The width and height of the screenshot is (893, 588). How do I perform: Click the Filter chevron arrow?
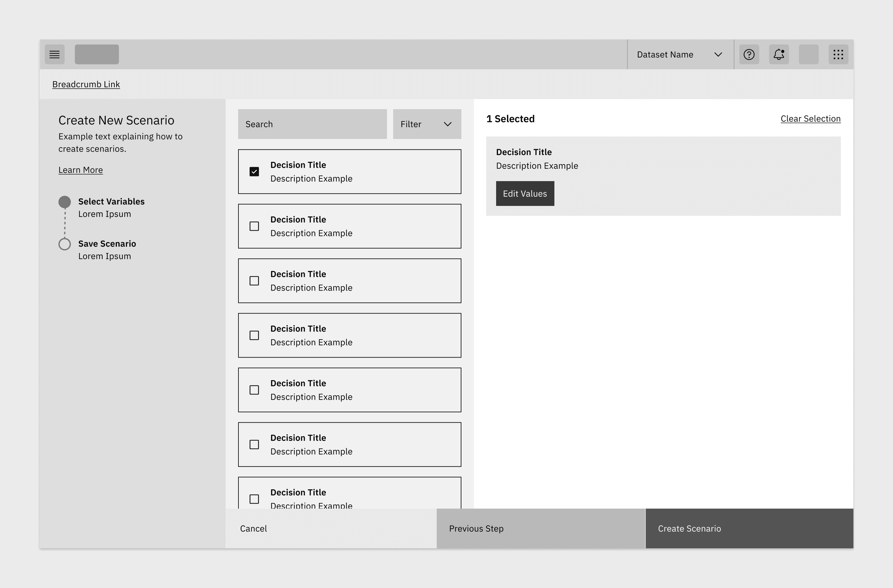coord(447,124)
